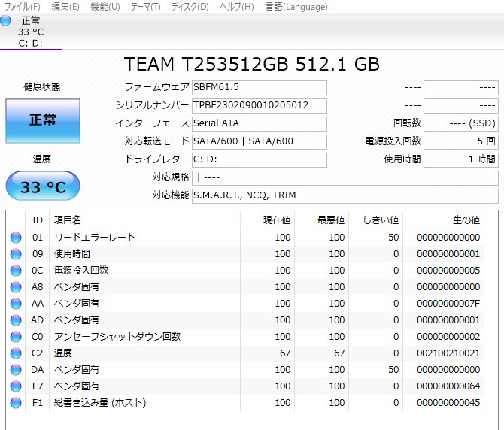
Task: Click the status orb for ID E7 row
Action: coord(16,386)
